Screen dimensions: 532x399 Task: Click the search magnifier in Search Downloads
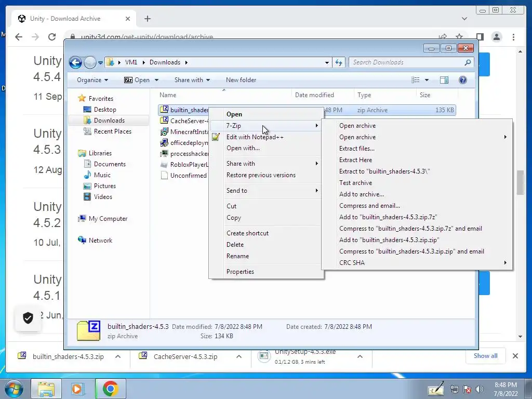point(468,62)
